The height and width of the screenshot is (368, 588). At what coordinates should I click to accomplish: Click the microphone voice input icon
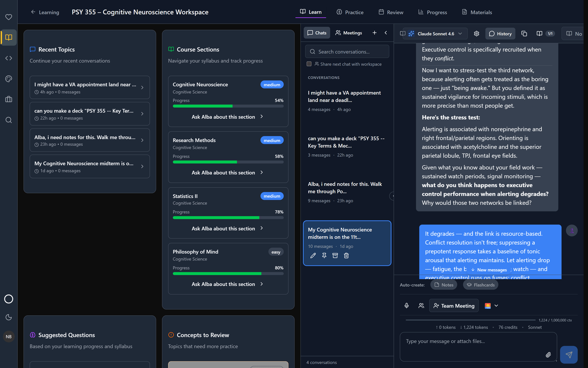[406, 305]
